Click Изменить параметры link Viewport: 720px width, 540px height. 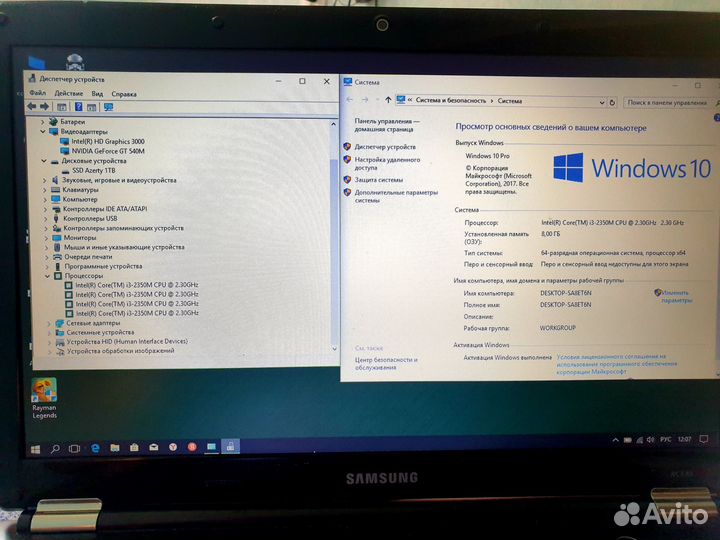[x=676, y=296]
